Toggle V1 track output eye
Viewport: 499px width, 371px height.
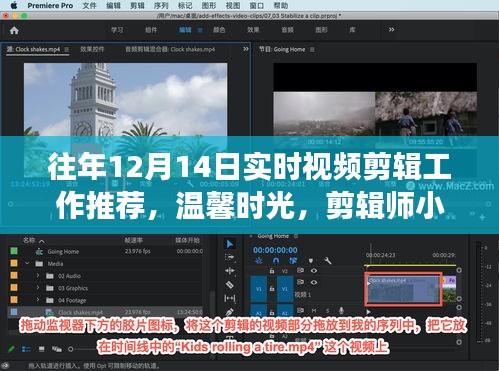pyautogui.click(x=314, y=282)
